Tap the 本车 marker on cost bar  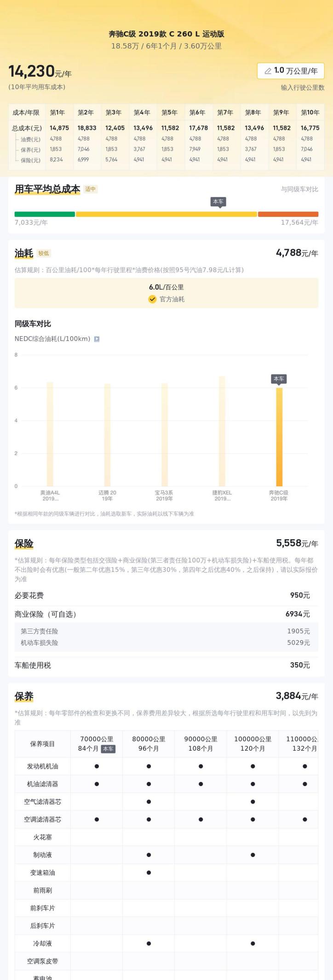pos(218,202)
